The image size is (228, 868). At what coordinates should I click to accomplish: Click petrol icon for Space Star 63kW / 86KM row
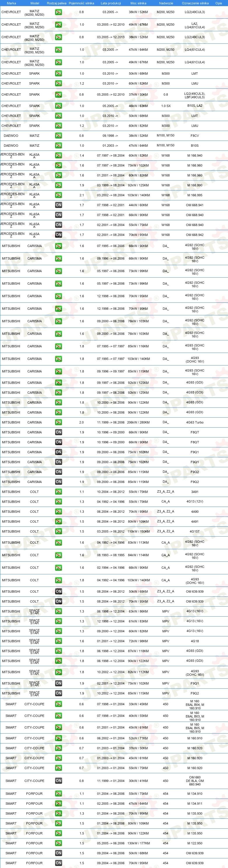(x=59, y=612)
